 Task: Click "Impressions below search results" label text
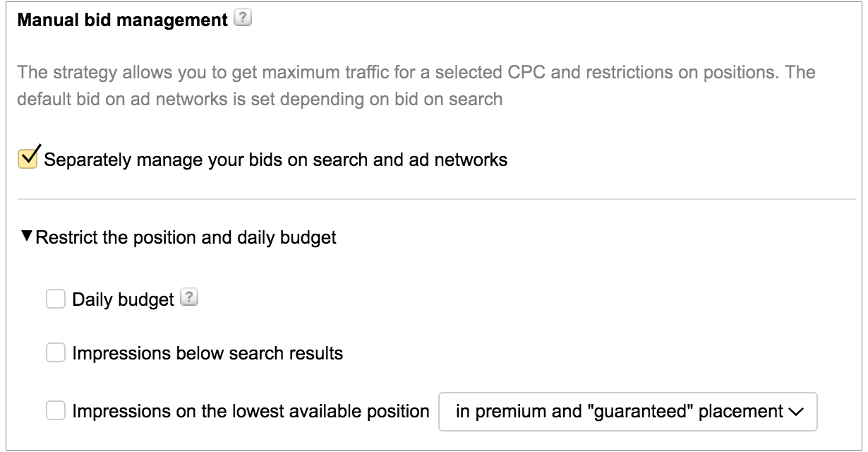(x=207, y=352)
